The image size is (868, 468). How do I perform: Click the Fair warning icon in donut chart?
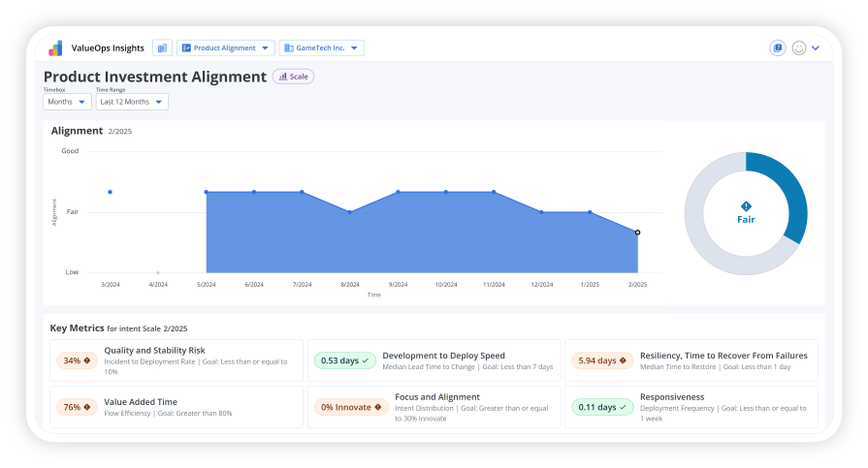click(746, 205)
